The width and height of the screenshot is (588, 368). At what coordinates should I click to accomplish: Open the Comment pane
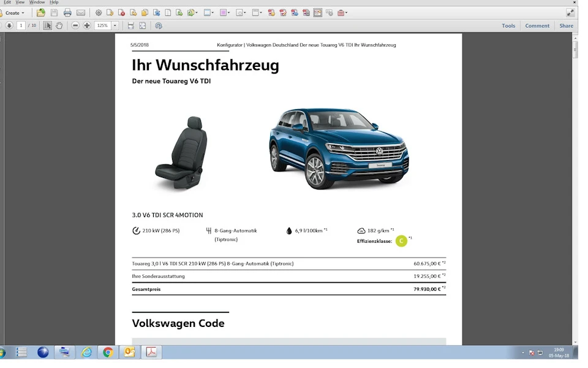[537, 26]
